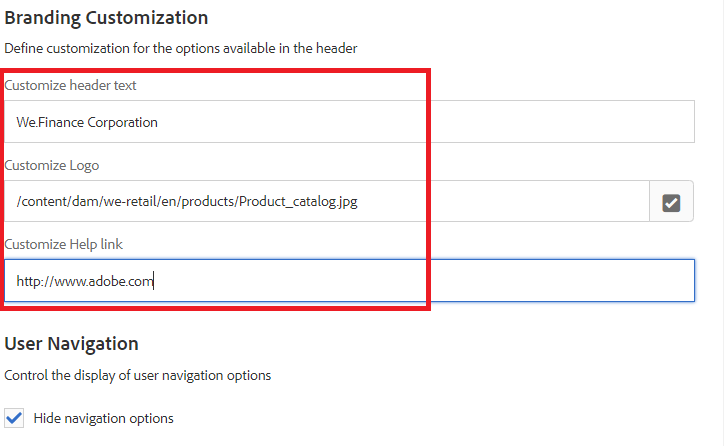Click into the Customize Help link field
The width and height of the screenshot is (724, 446).
[450, 281]
